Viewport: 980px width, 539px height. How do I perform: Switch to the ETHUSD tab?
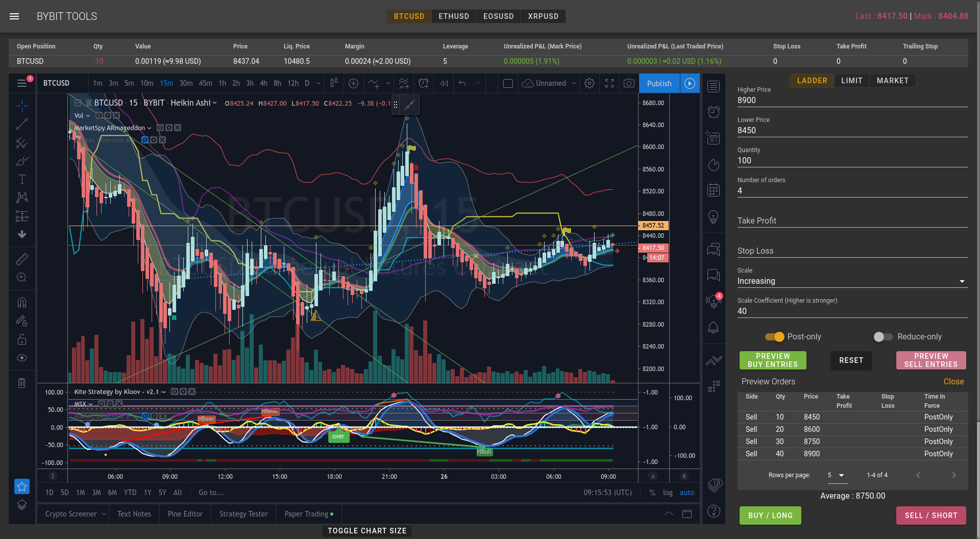[454, 16]
